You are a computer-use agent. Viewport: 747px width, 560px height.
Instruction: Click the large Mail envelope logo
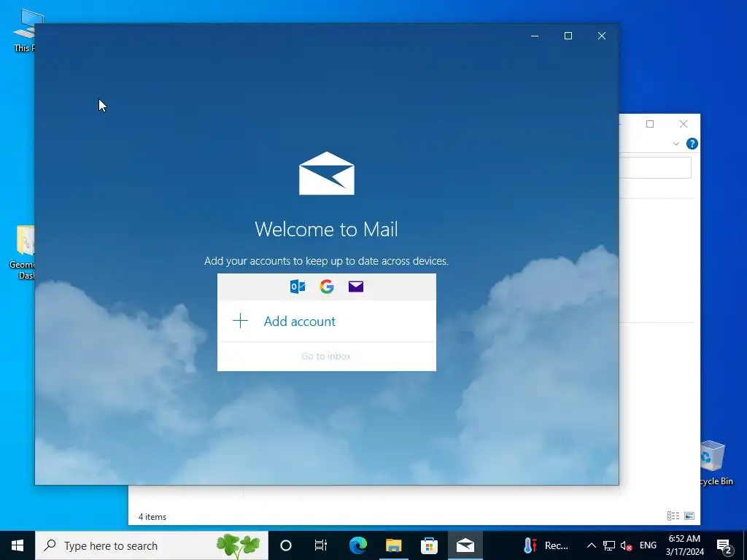coord(327,174)
